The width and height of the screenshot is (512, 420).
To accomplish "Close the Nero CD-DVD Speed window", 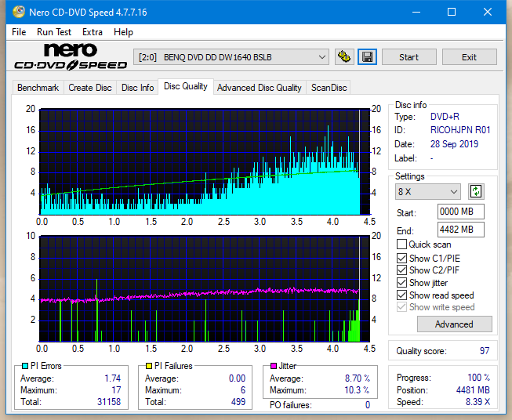I will click(488, 12).
